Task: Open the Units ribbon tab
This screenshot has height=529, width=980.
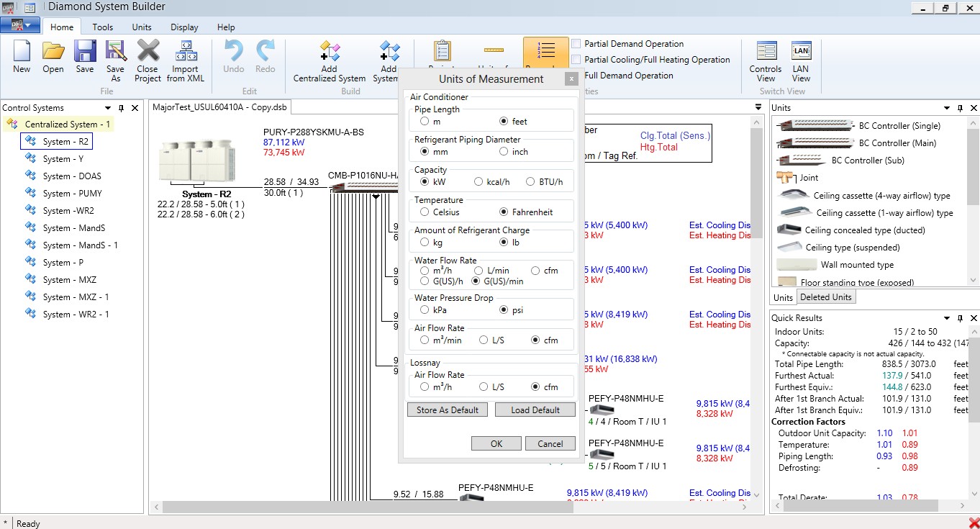Action: pyautogui.click(x=142, y=27)
